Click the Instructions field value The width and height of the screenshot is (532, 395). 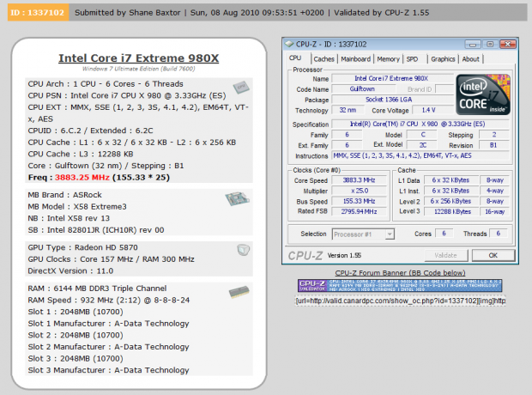(x=420, y=155)
